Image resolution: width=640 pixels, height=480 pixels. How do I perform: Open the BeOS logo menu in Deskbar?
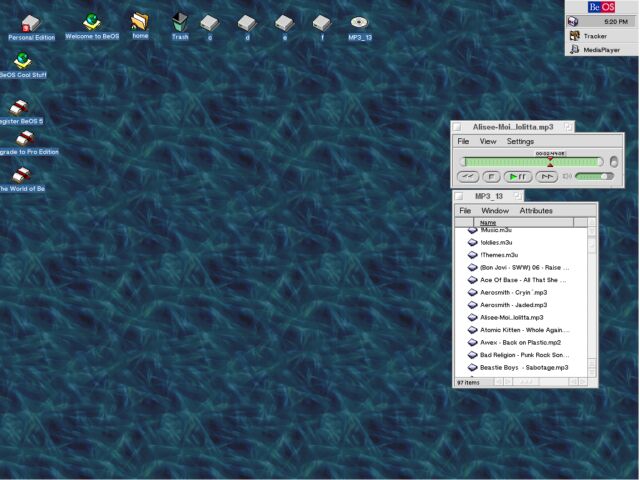tap(602, 7)
